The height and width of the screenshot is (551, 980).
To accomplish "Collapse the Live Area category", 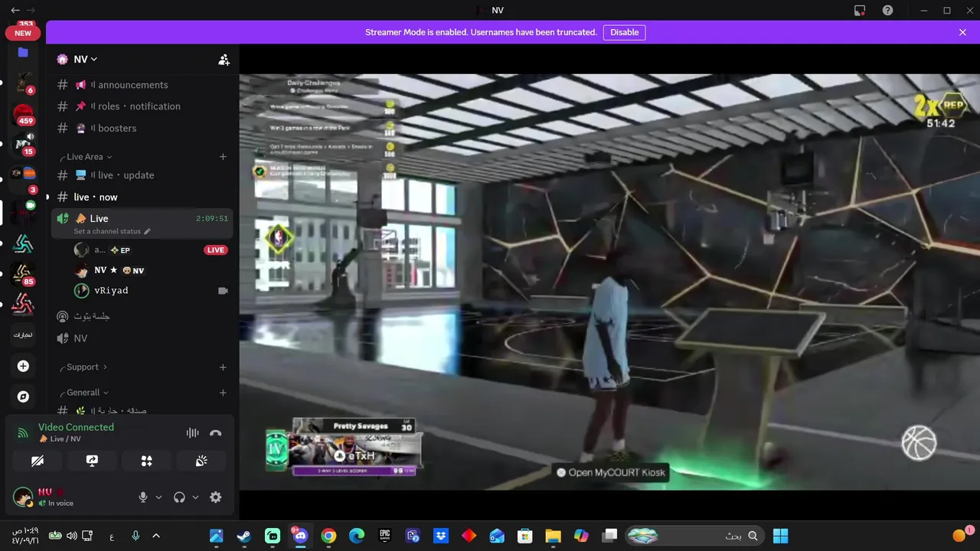I will click(x=86, y=157).
